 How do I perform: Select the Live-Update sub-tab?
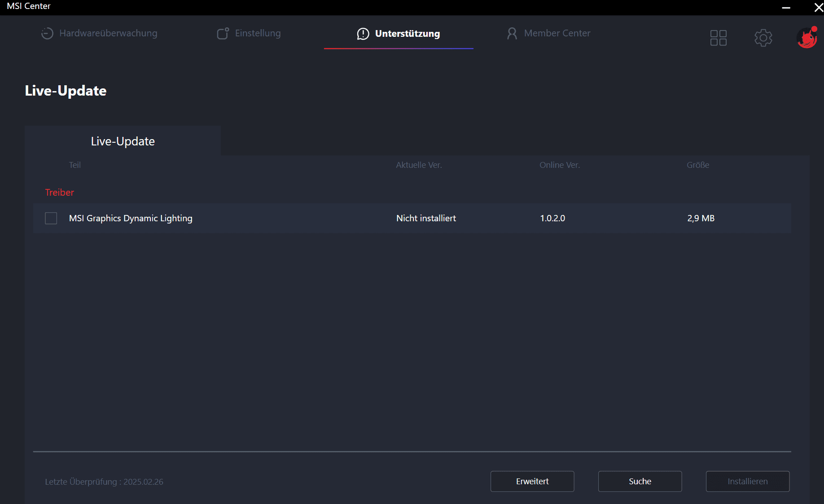(123, 141)
